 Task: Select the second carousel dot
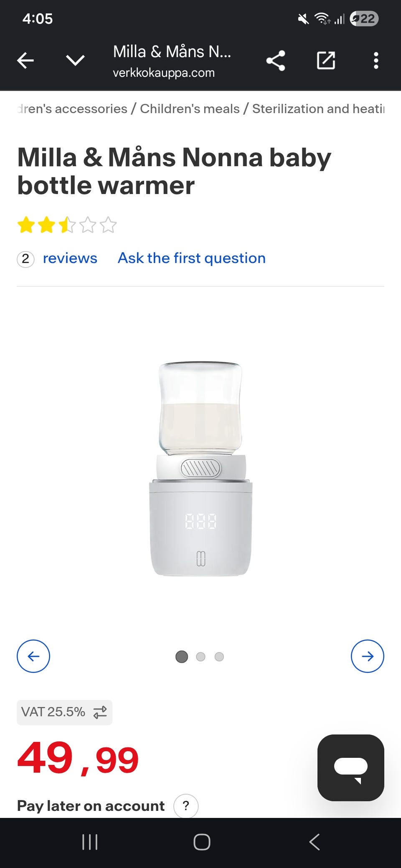(x=200, y=656)
